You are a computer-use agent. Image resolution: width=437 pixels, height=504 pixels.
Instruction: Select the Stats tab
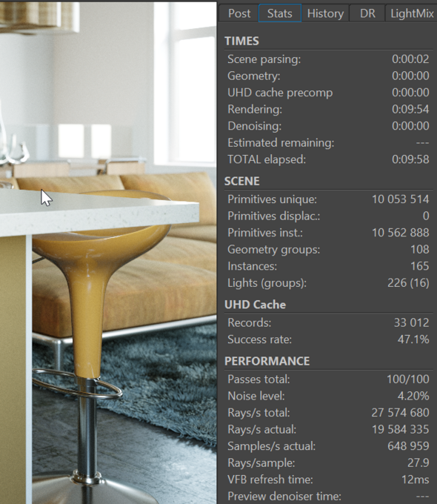279,13
